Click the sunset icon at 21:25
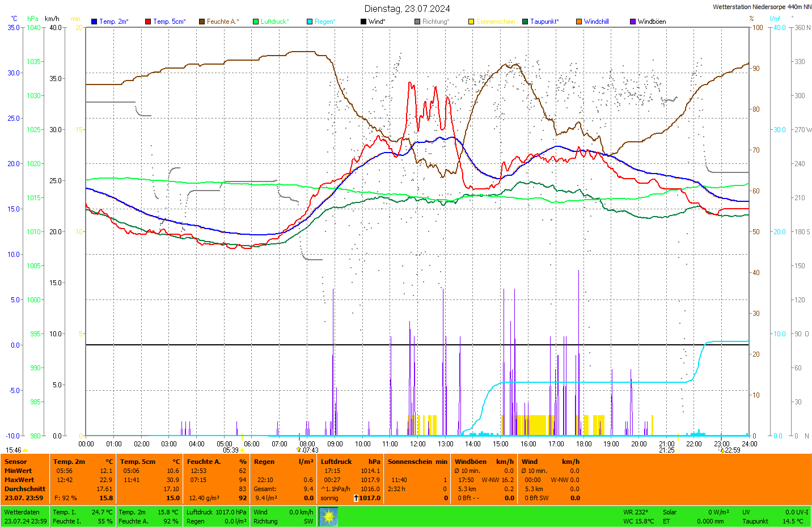The height and width of the screenshot is (528, 812). coord(678,450)
